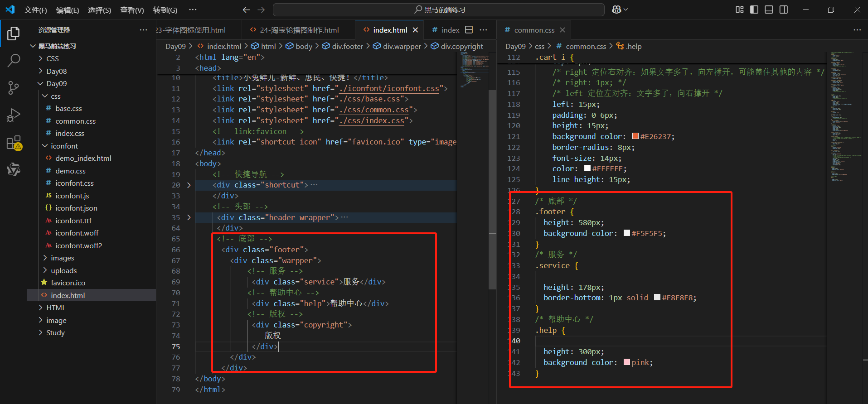This screenshot has width=868, height=404.
Task: Unfold the header wrapper div on line 35
Action: [189, 218]
